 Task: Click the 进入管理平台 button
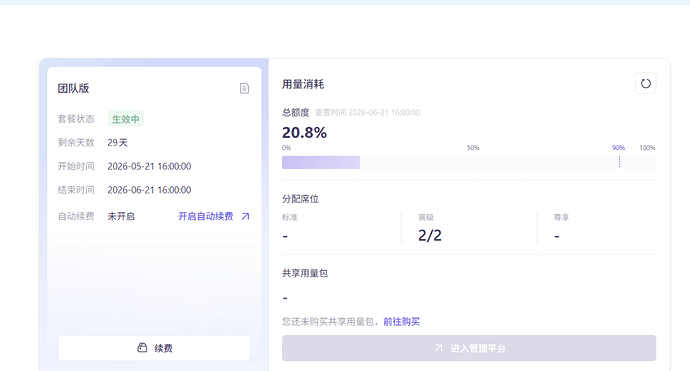click(469, 348)
